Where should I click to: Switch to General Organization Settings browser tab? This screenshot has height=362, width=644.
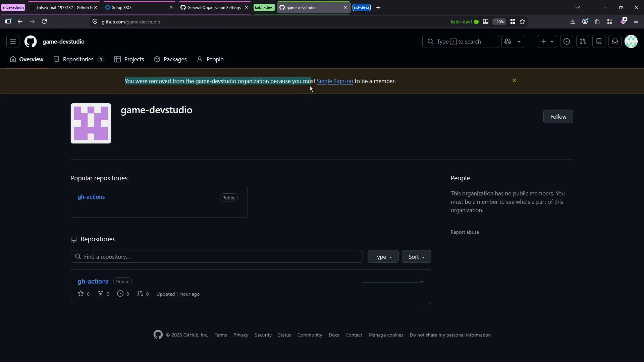click(x=214, y=7)
